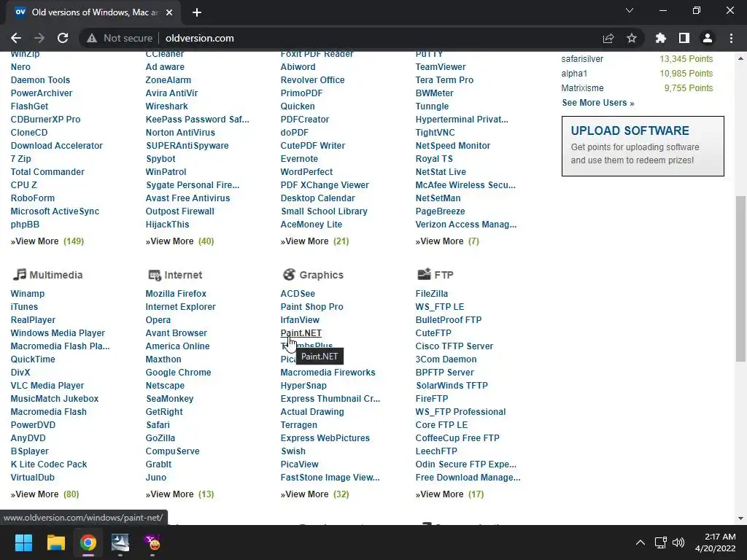
Task: Click the scrollbar up arrow
Action: 740,58
